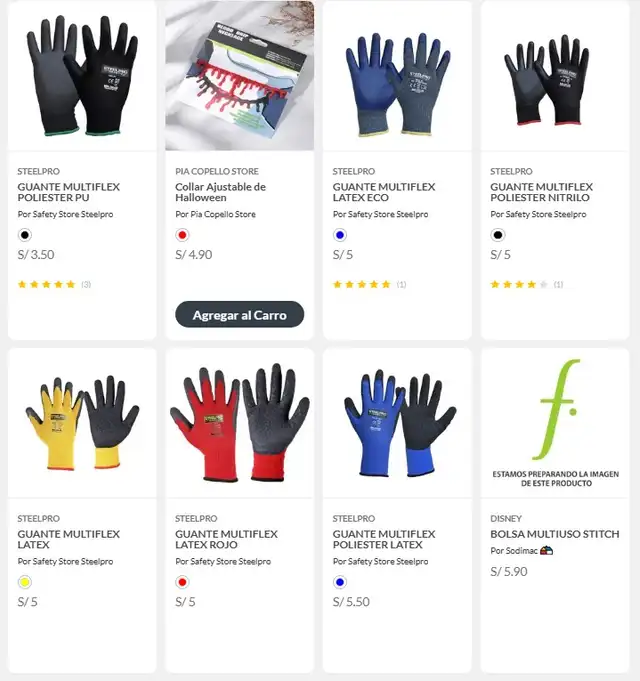View the blue Multiflex Latex Eco glove image
This screenshot has height=681, width=640.
tap(397, 76)
